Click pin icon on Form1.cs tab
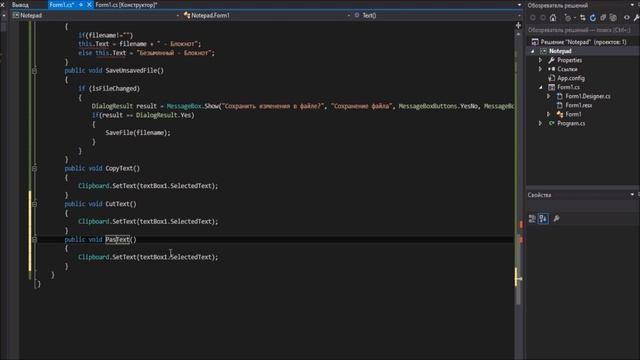640x360 pixels. (81, 5)
